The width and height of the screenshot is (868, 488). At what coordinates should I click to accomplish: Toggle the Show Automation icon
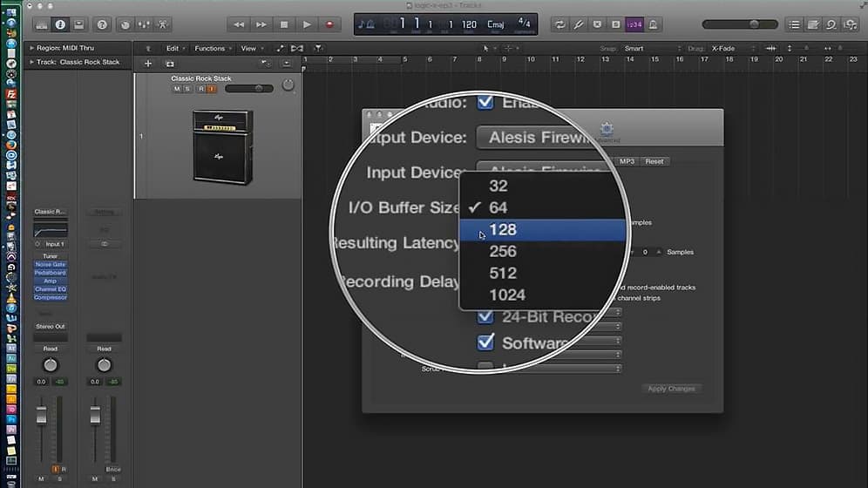click(280, 48)
